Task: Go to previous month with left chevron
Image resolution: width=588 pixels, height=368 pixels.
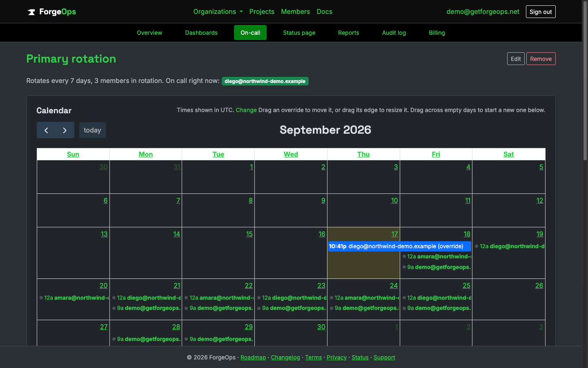Action: click(46, 130)
